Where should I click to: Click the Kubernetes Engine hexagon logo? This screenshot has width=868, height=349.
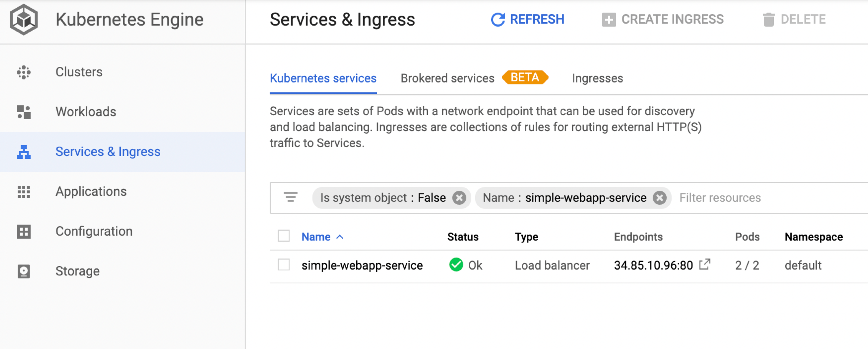24,19
